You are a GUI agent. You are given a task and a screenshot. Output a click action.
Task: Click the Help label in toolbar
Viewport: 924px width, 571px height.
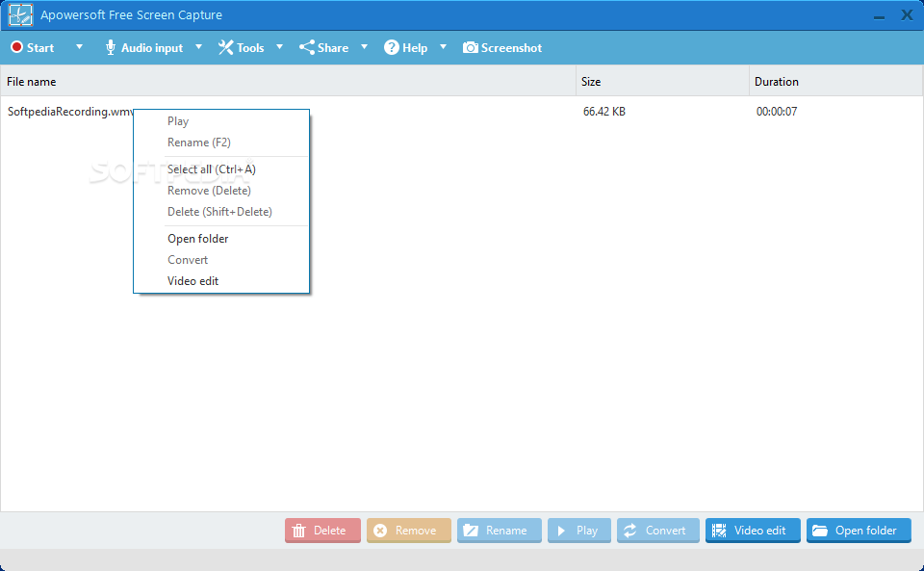(x=415, y=48)
